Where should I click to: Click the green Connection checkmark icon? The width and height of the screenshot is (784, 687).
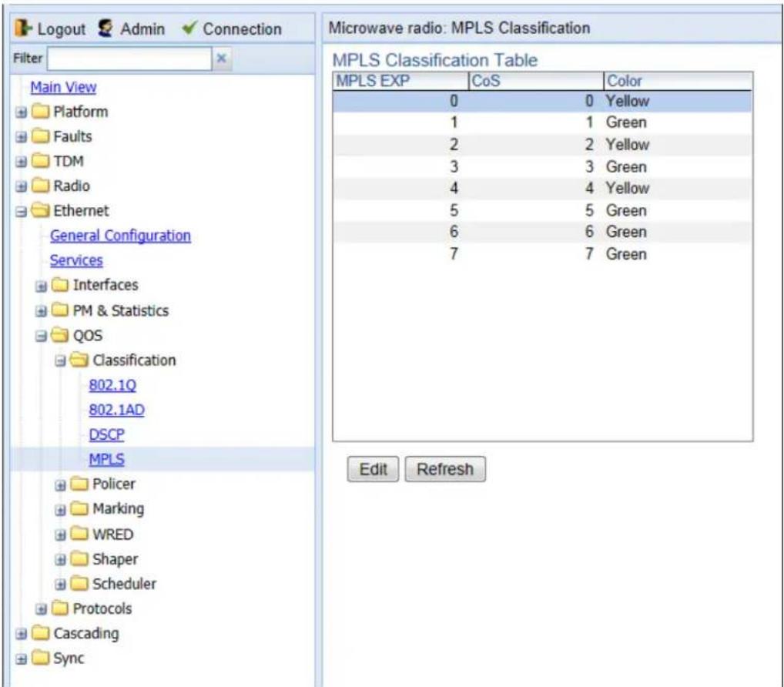(190, 28)
